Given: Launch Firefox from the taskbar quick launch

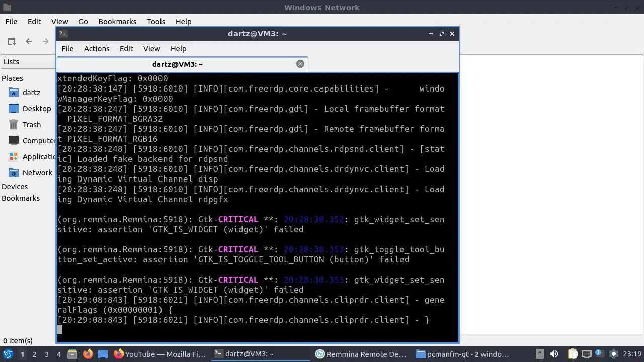Looking at the screenshot, I should point(88,354).
